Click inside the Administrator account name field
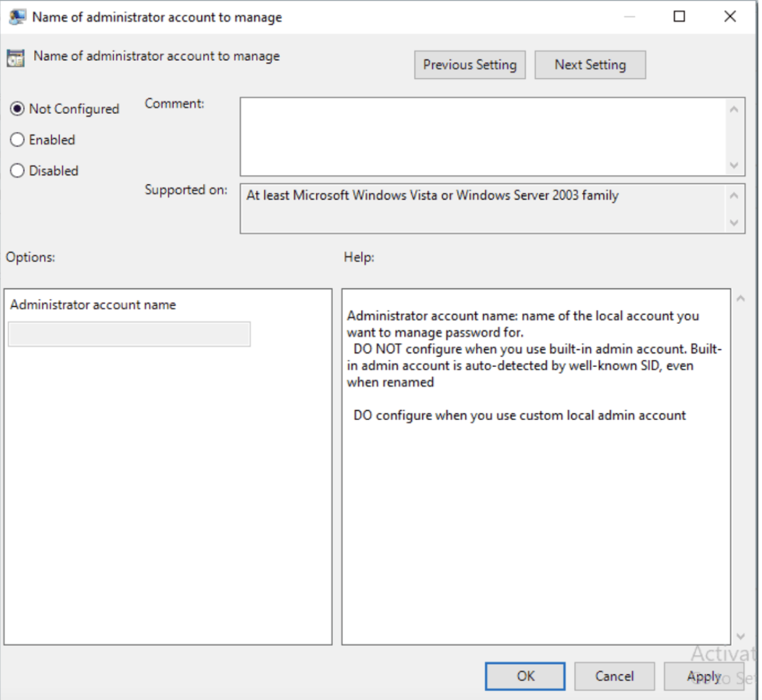Image resolution: width=762 pixels, height=700 pixels. 128,334
